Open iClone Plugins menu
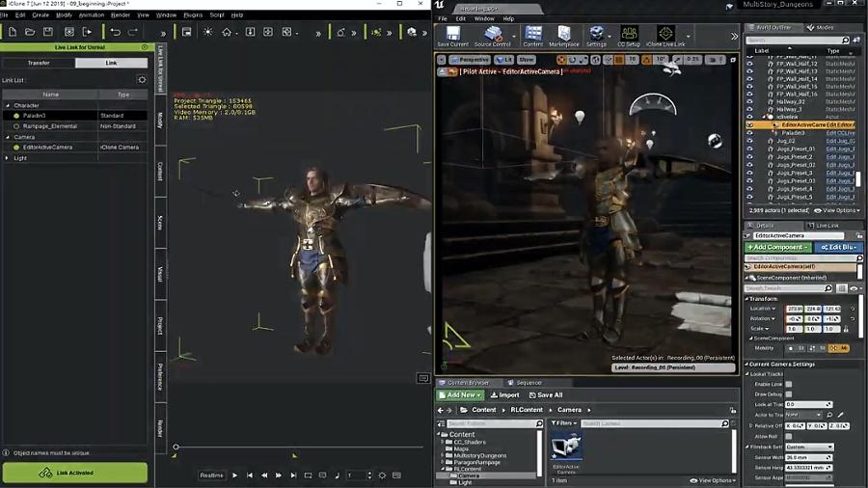868x488 pixels. [193, 14]
